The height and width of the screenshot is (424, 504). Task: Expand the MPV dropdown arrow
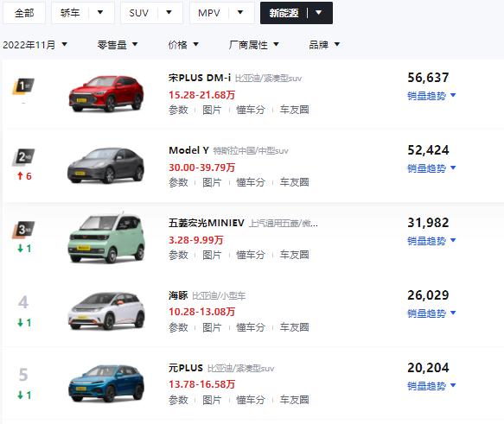[240, 12]
